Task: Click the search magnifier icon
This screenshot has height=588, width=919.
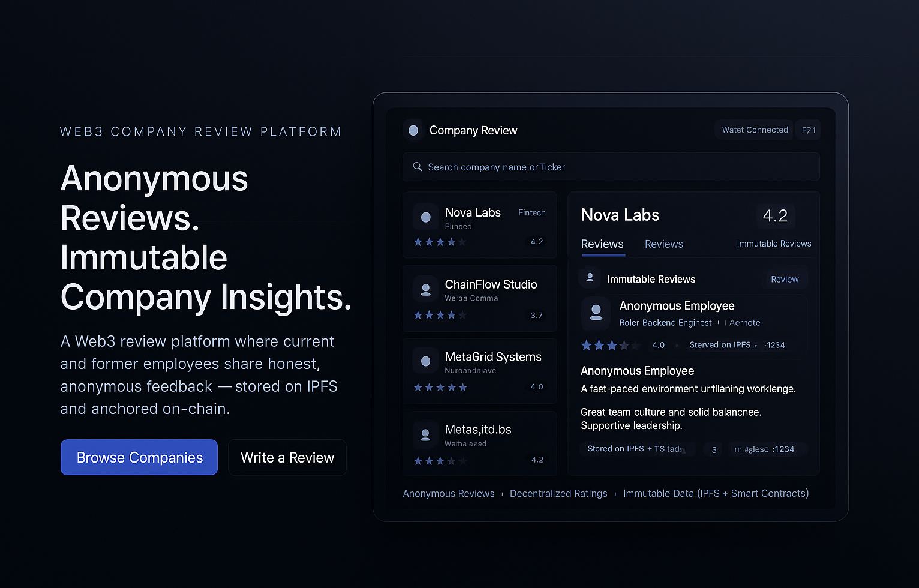Action: (x=418, y=167)
